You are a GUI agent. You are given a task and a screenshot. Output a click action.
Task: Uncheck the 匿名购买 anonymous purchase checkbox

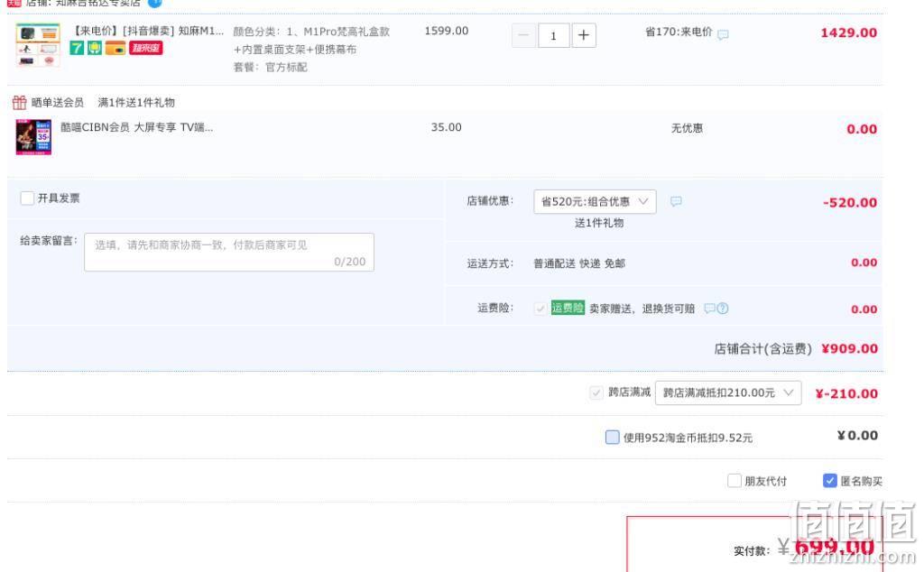(830, 481)
